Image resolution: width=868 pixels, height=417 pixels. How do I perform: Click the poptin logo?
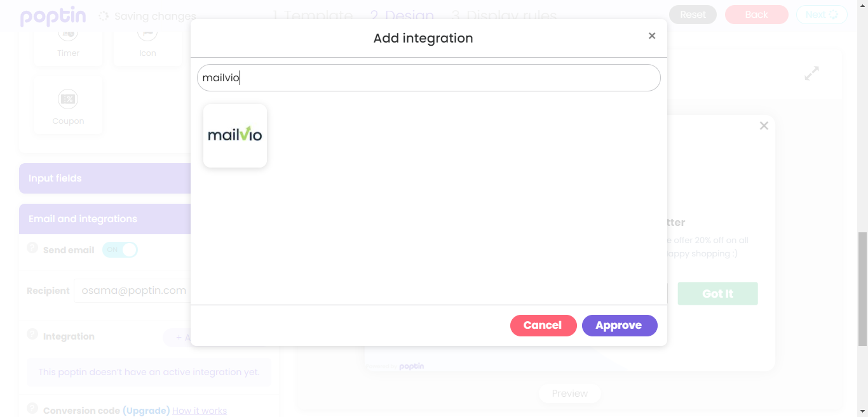(x=53, y=17)
